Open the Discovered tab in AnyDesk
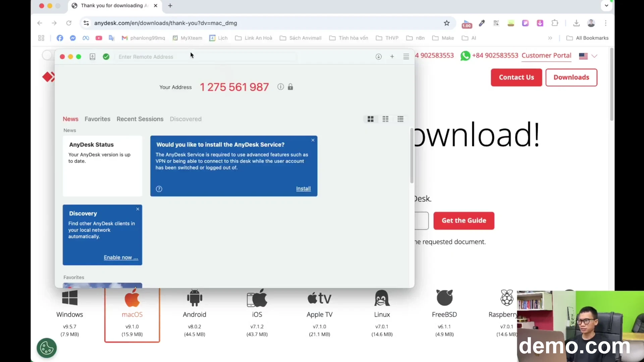The width and height of the screenshot is (644, 362). tap(185, 119)
